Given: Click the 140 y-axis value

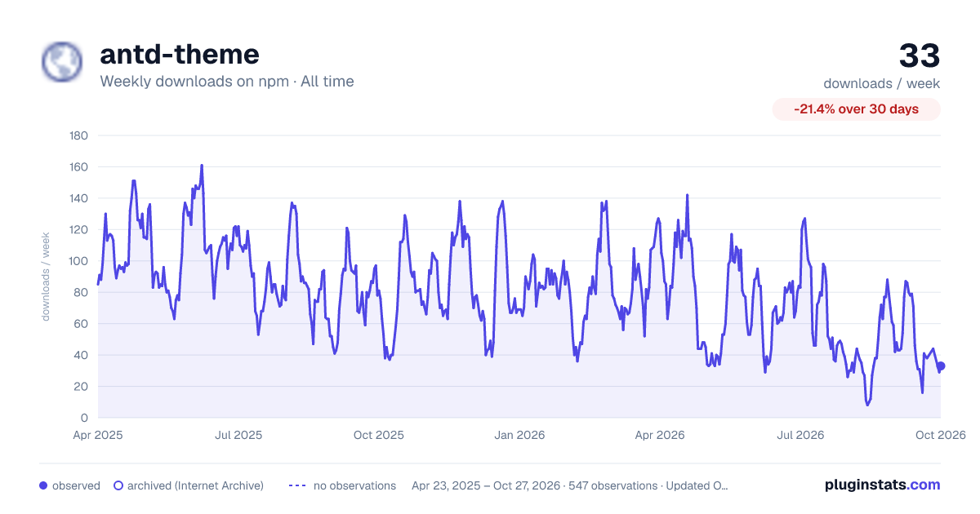Looking at the screenshot, I should coord(79,198).
